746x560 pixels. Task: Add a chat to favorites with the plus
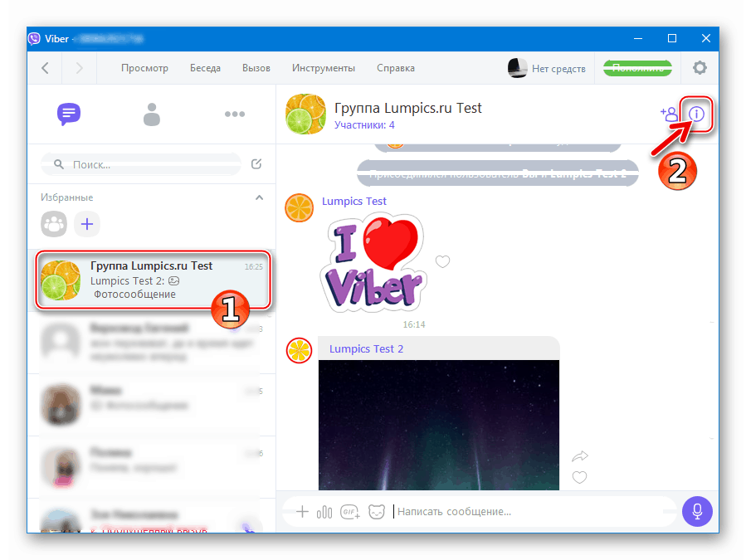pos(86,224)
